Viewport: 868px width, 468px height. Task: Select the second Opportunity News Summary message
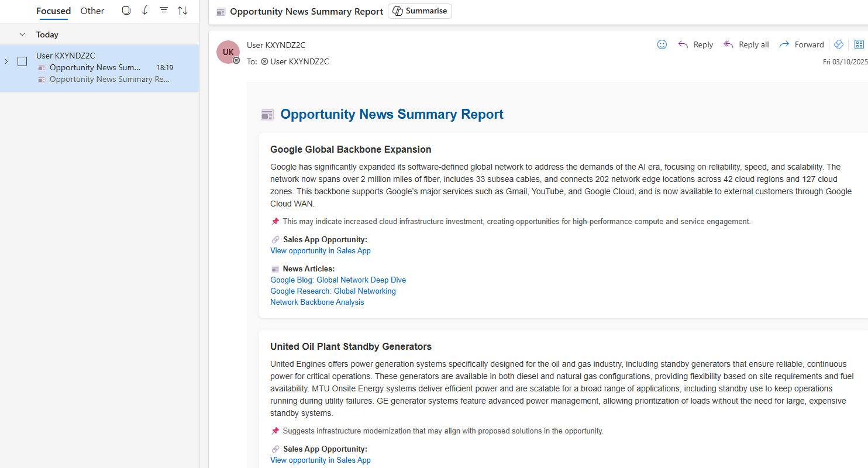pyautogui.click(x=109, y=80)
